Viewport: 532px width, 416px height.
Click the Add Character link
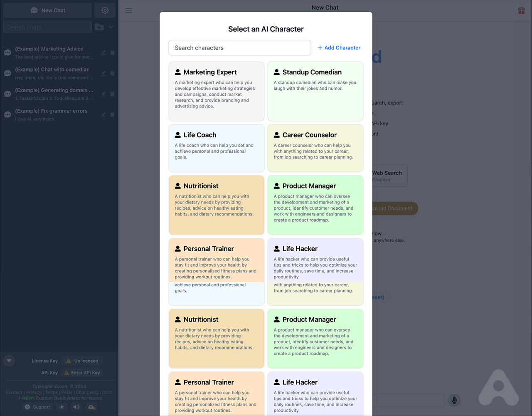(x=339, y=48)
